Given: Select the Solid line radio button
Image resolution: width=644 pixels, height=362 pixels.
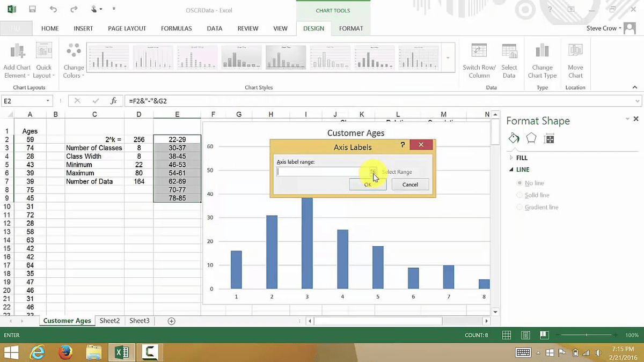Looking at the screenshot, I should [519, 195].
